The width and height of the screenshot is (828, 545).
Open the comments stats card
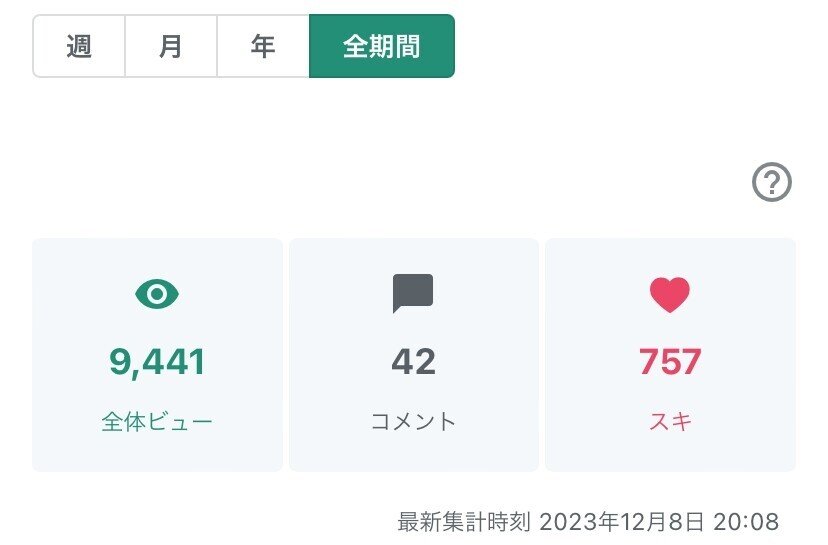coord(413,450)
